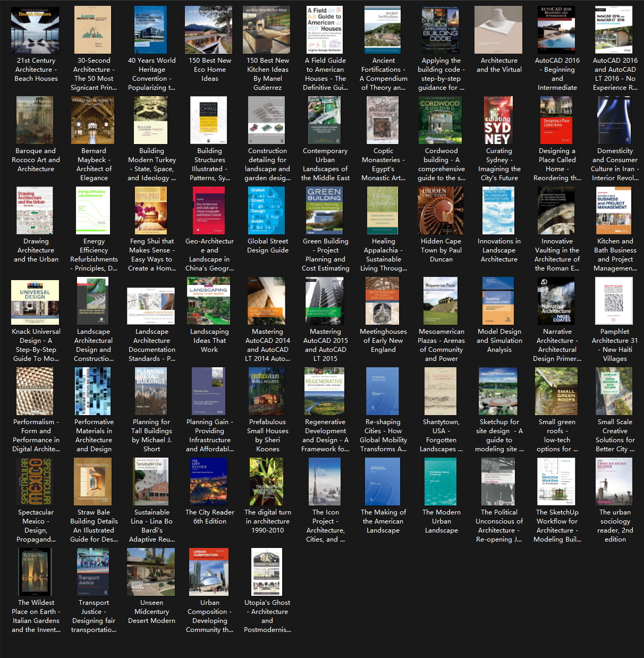Select the 'Building Modern Turkey' title text
The width and height of the screenshot is (644, 658).
tap(151, 164)
